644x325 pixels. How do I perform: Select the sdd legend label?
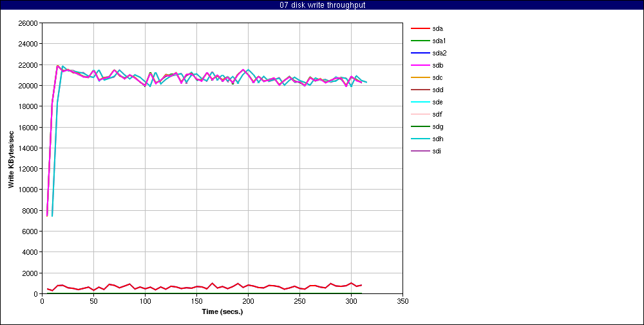pos(438,90)
